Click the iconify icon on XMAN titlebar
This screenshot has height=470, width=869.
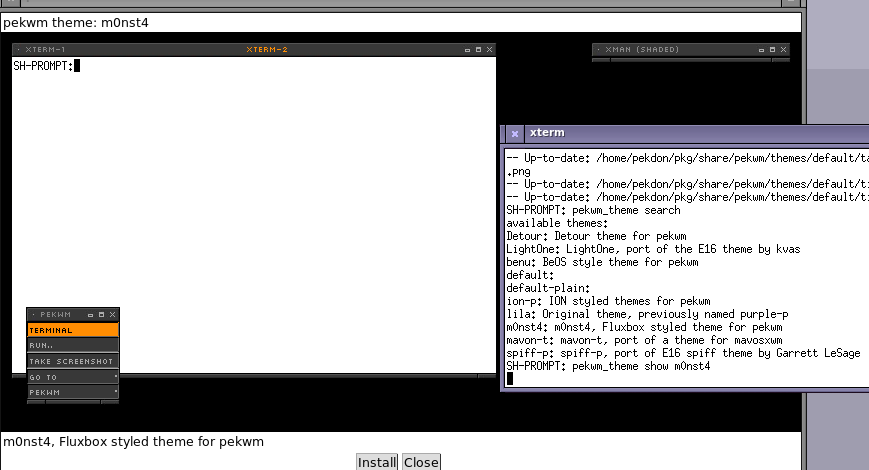point(761,50)
